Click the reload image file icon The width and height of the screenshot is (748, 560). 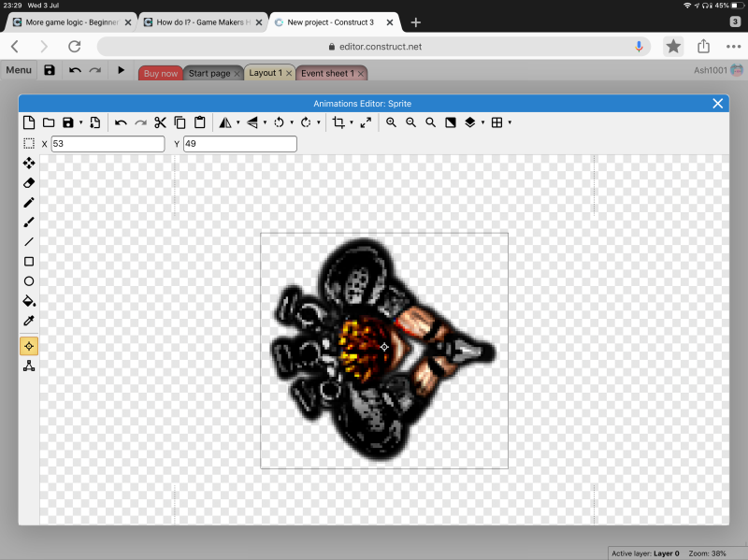95,122
